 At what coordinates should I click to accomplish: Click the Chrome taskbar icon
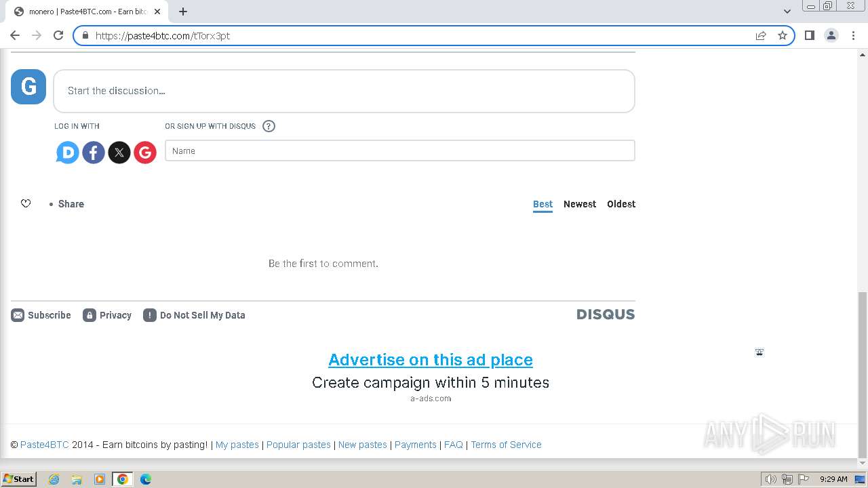tap(122, 479)
